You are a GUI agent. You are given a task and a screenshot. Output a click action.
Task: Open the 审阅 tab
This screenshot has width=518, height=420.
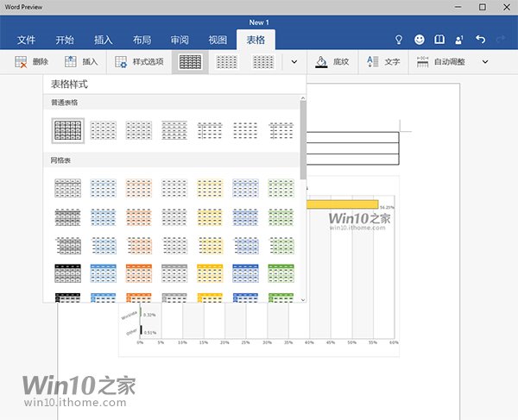click(180, 40)
